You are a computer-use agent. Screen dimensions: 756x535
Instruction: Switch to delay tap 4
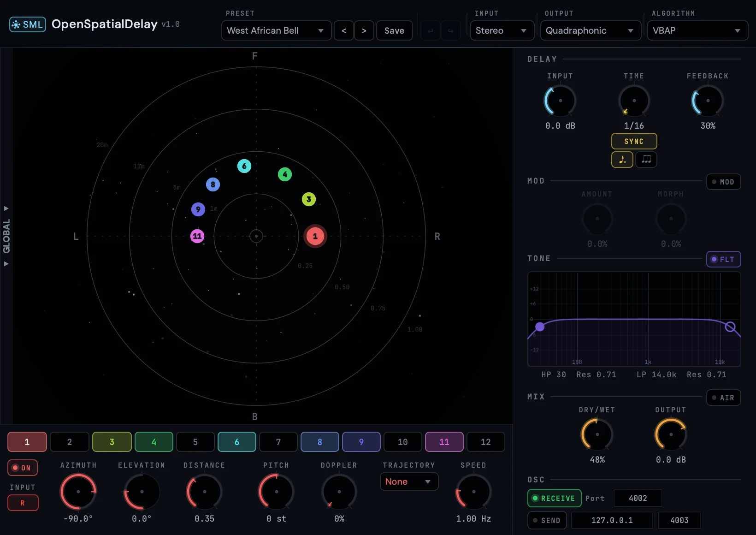[x=154, y=442]
